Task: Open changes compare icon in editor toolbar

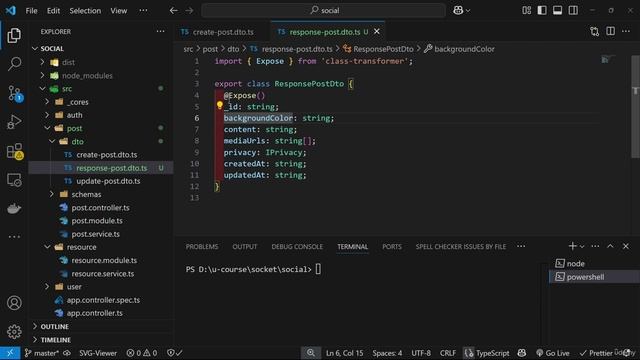Action: (595, 31)
